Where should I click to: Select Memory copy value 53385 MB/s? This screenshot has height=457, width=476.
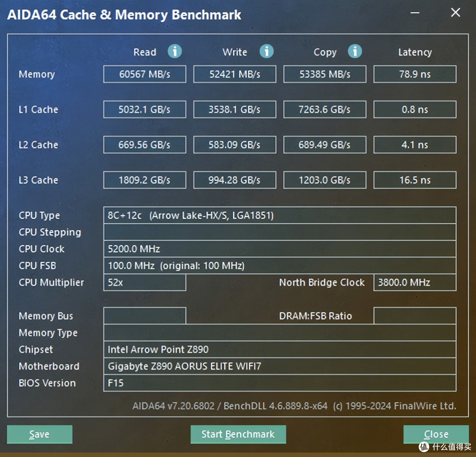tap(325, 74)
